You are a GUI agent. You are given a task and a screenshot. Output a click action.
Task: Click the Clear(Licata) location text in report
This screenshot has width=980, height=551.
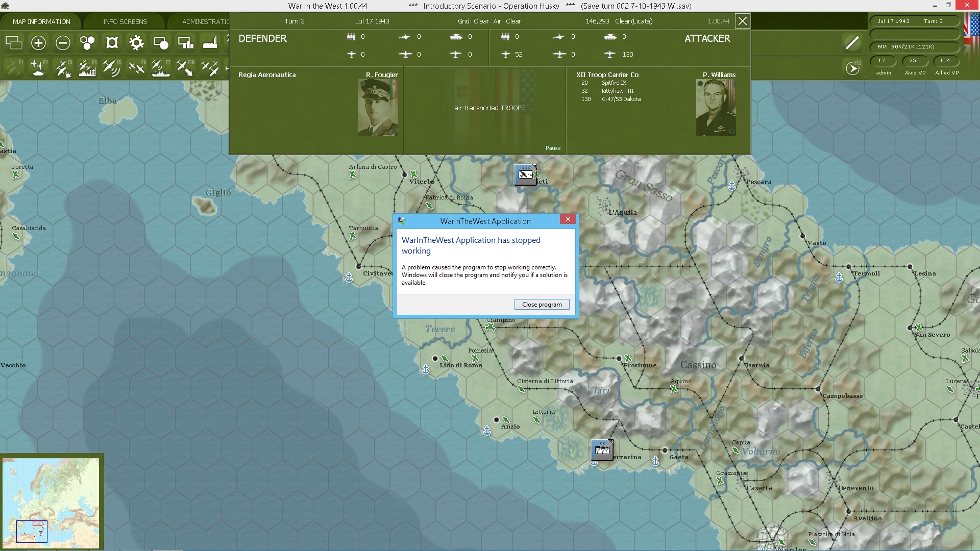pyautogui.click(x=633, y=21)
